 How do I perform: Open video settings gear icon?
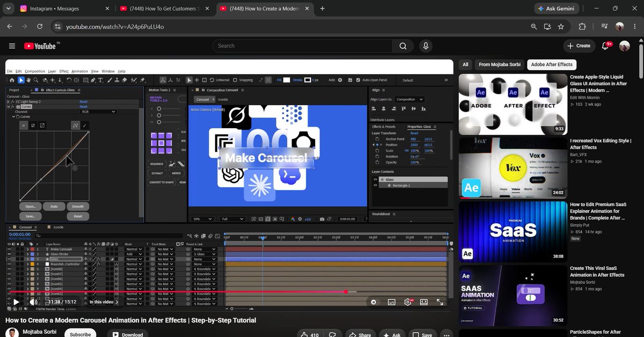(408, 302)
